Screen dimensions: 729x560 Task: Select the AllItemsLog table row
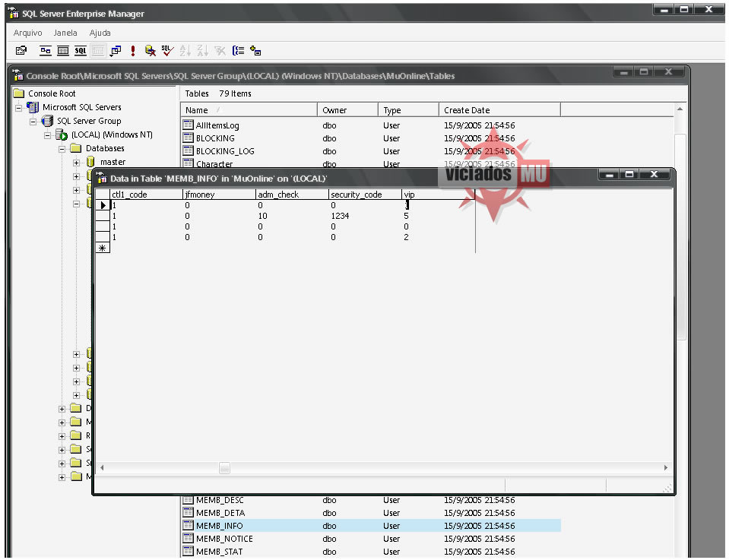point(371,125)
